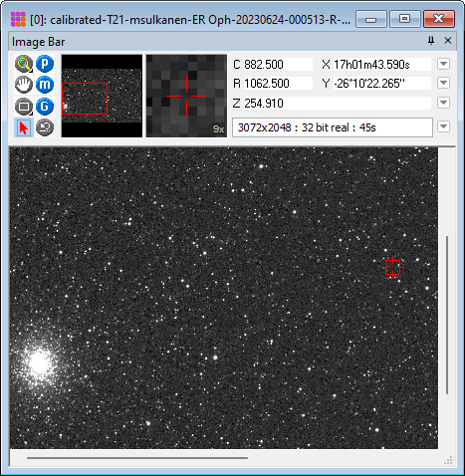465x476 pixels.
Task: Click the blue P mode icon
Action: point(45,64)
